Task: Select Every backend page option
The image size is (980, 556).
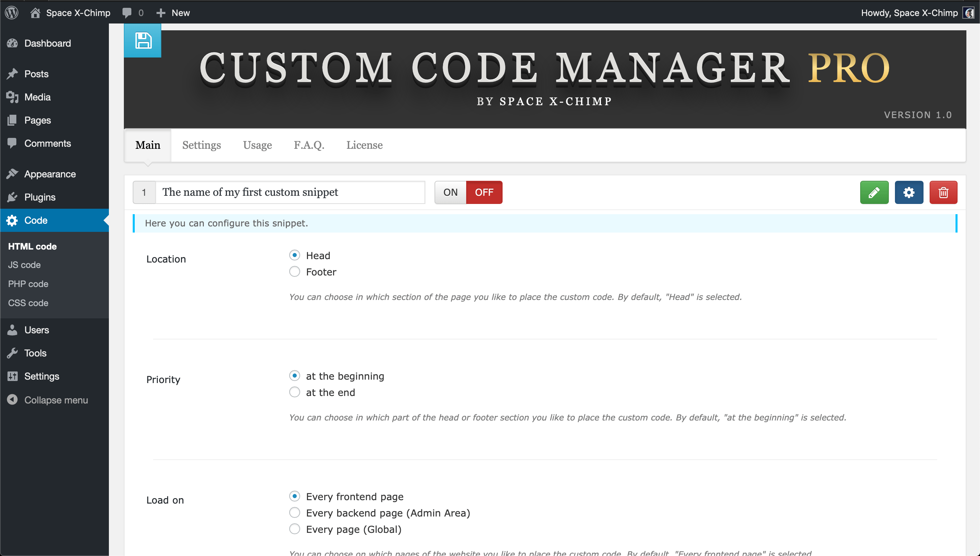Action: tap(294, 513)
